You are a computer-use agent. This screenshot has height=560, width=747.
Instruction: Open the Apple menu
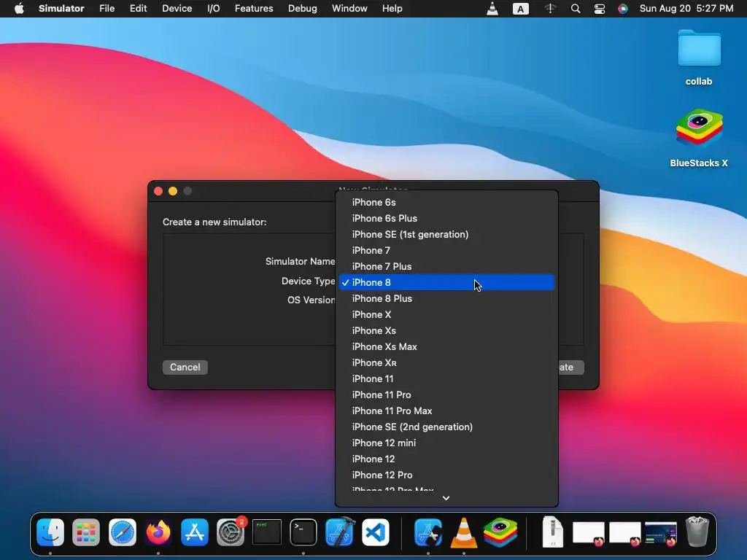[19, 9]
